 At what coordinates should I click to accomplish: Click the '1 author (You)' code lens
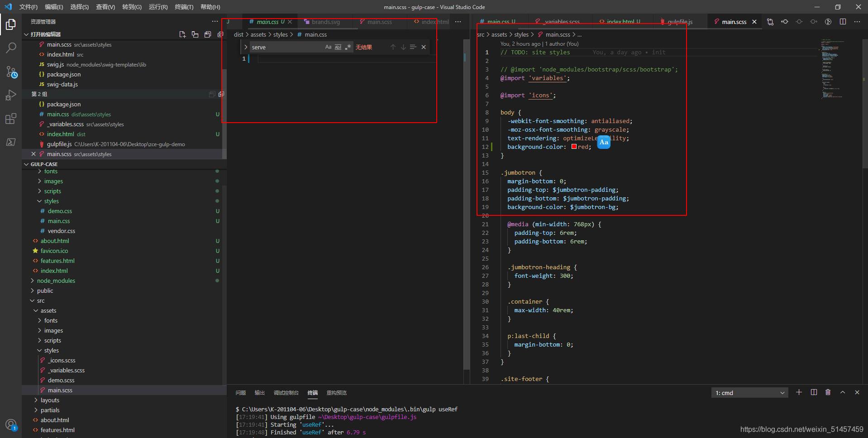[x=562, y=44]
